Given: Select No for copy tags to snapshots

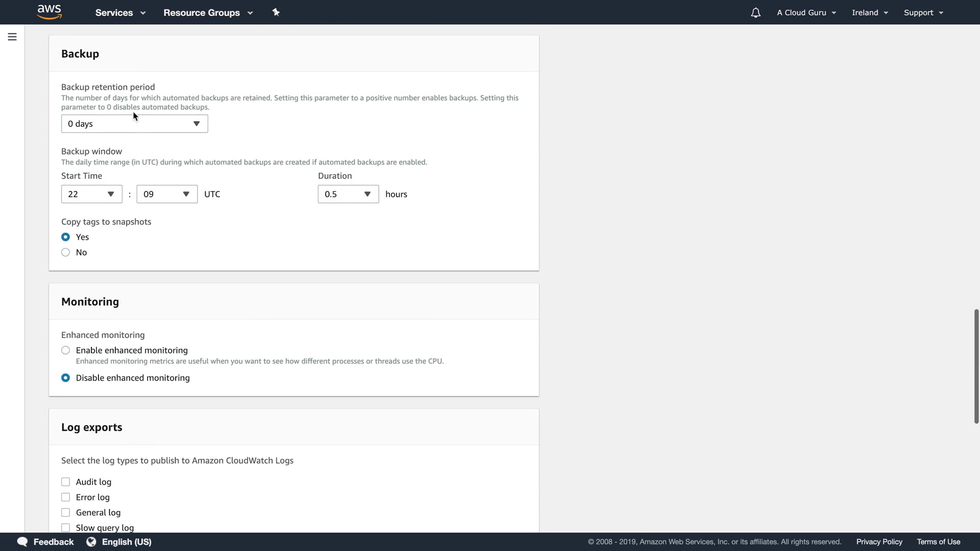Looking at the screenshot, I should click(x=65, y=253).
